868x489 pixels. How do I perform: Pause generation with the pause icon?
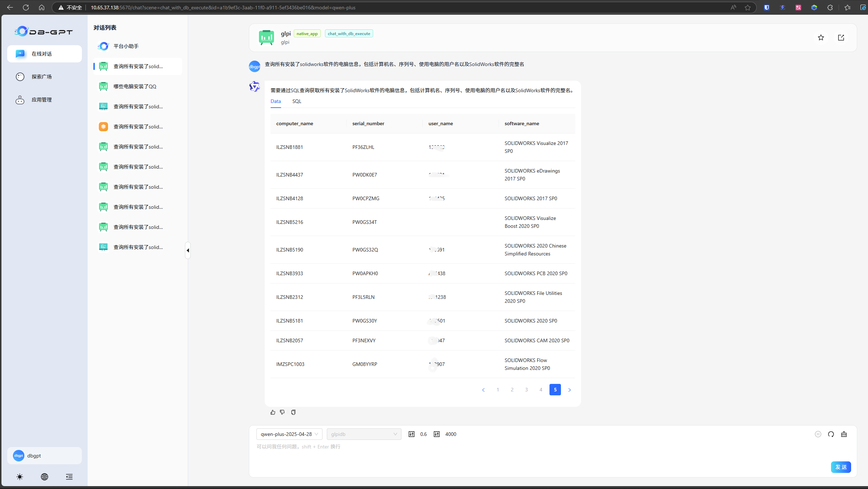pyautogui.click(x=818, y=434)
